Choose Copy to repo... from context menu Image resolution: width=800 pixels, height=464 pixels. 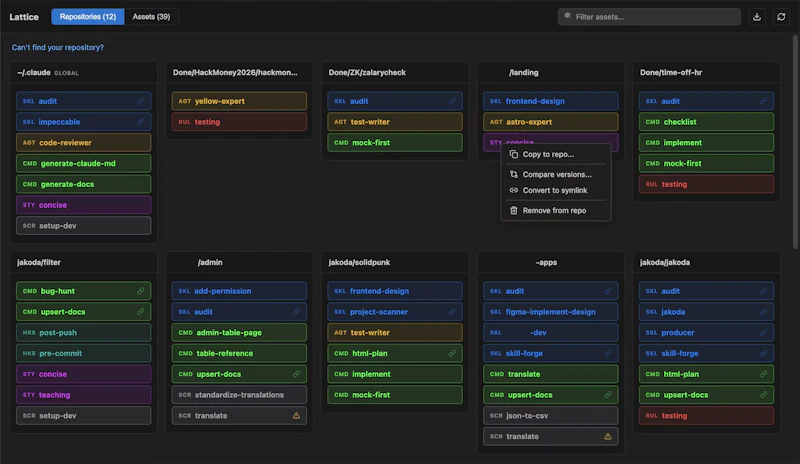(x=556, y=154)
